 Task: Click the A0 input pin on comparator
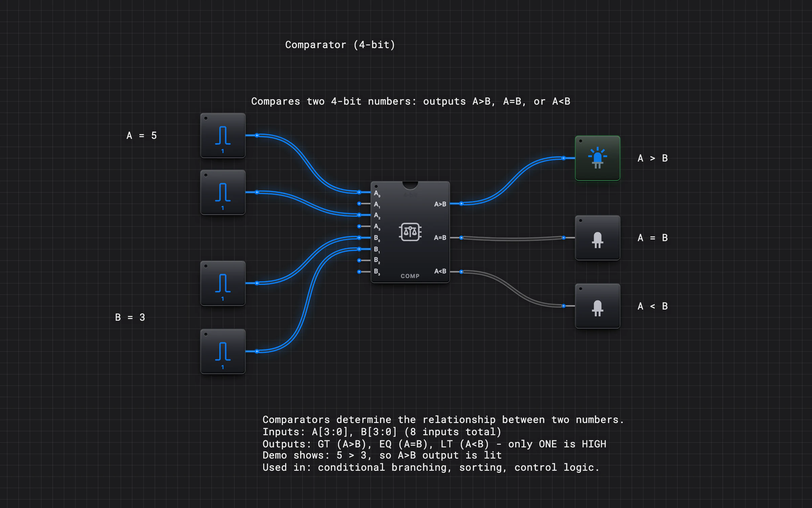(x=359, y=192)
